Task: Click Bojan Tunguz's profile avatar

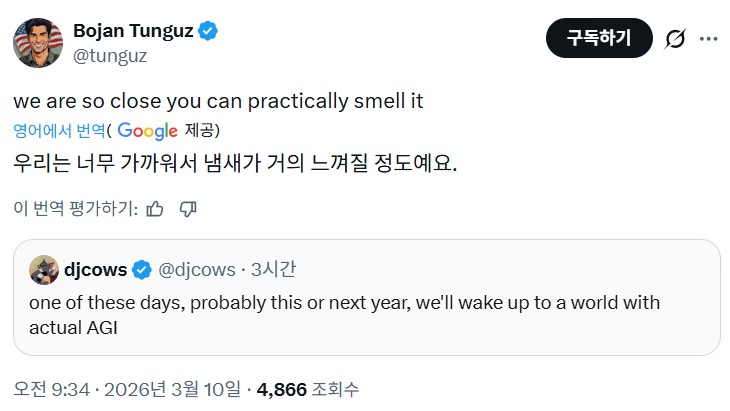Action: [38, 42]
